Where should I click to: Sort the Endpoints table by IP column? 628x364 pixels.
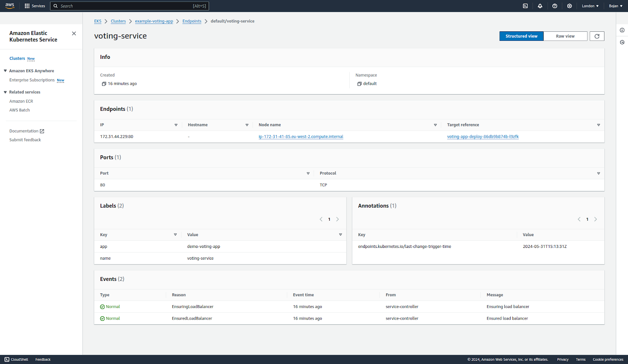tap(176, 125)
